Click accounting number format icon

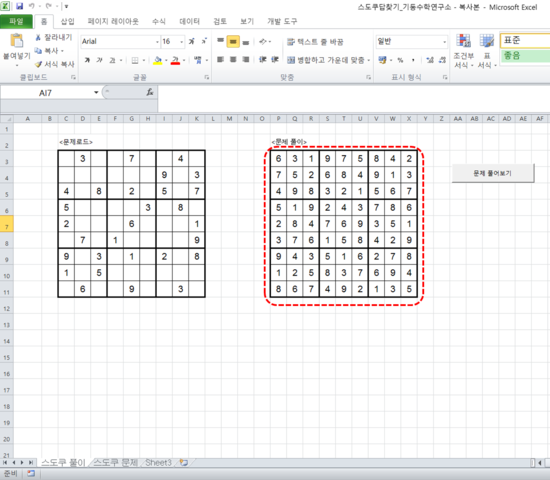coord(382,60)
